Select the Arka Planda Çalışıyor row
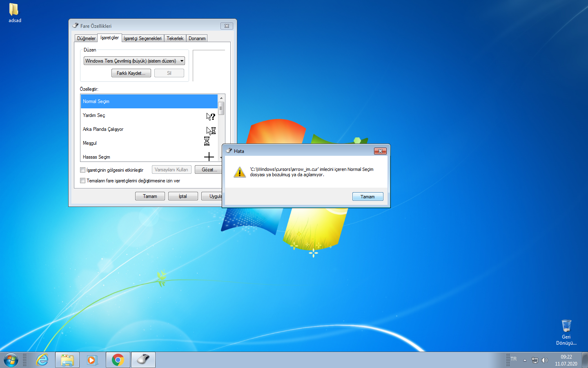This screenshot has width=588, height=368. [149, 129]
